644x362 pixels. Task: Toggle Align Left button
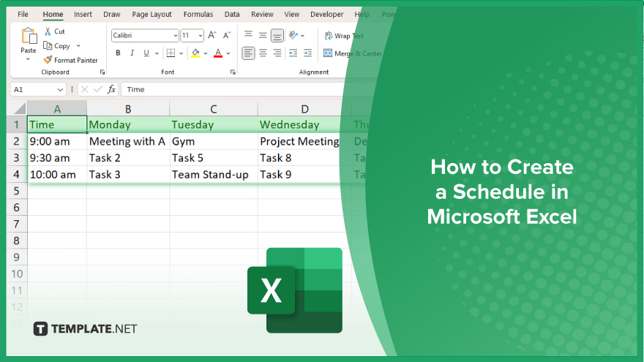pyautogui.click(x=248, y=53)
